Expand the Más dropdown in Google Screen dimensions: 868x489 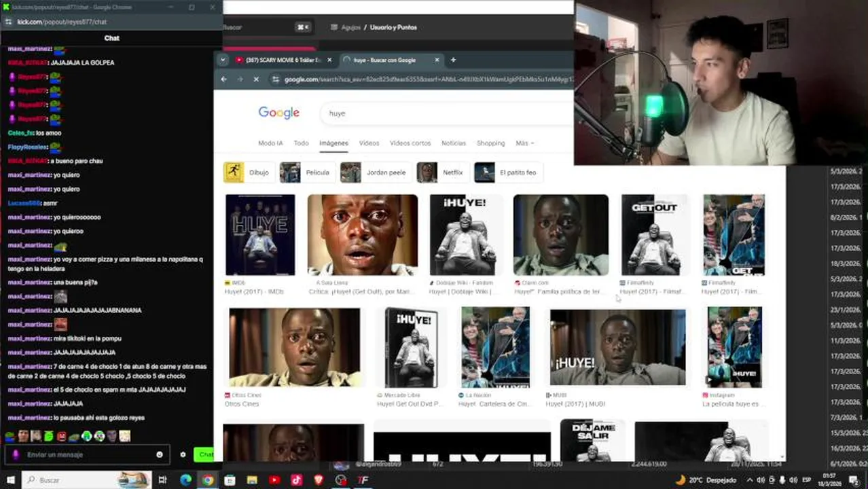(x=524, y=143)
